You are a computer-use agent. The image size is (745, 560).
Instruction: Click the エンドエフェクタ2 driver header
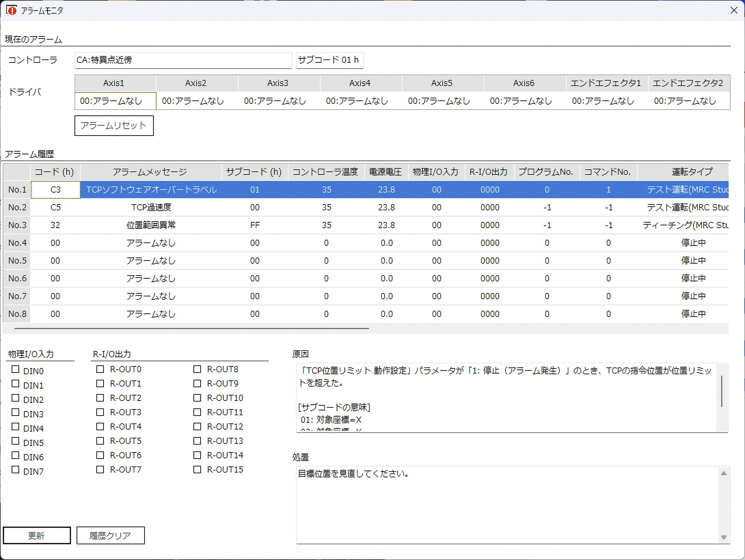689,83
